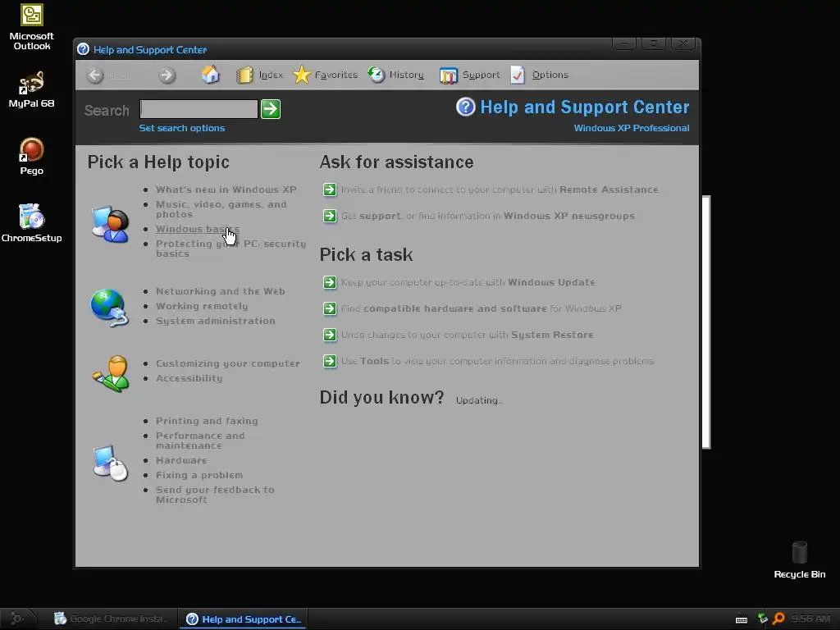Click the keyboard tray icon

(742, 619)
